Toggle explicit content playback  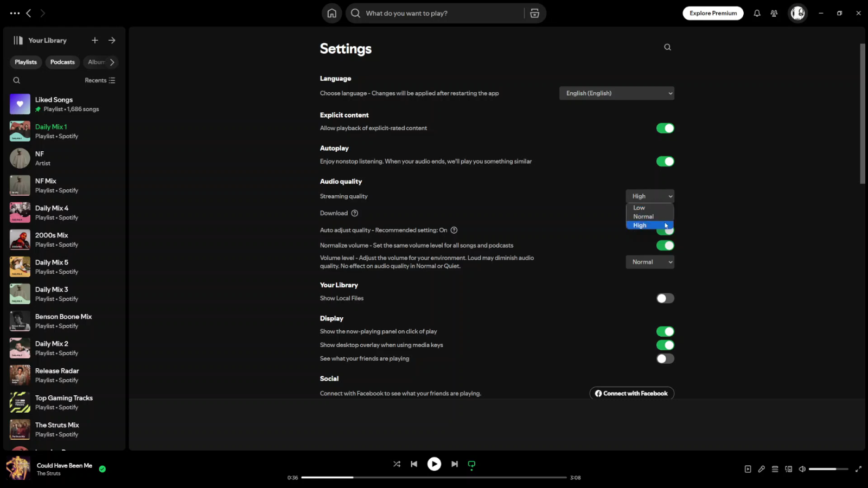pyautogui.click(x=665, y=129)
